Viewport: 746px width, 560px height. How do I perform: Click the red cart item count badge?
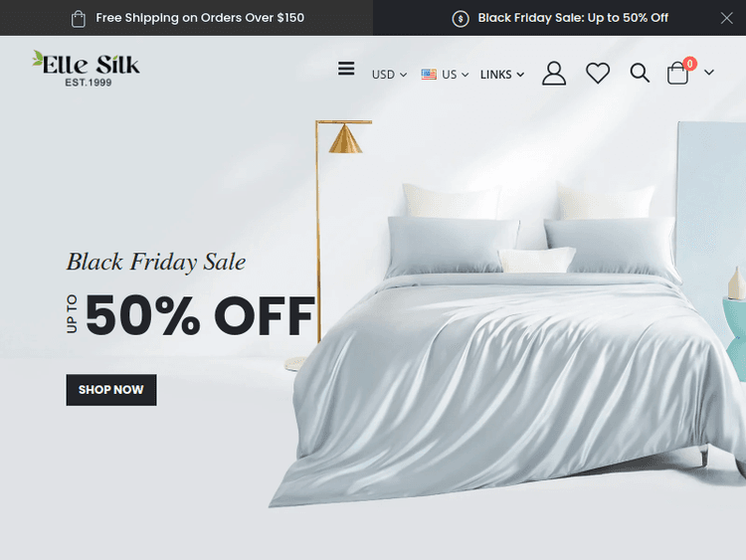coord(690,64)
